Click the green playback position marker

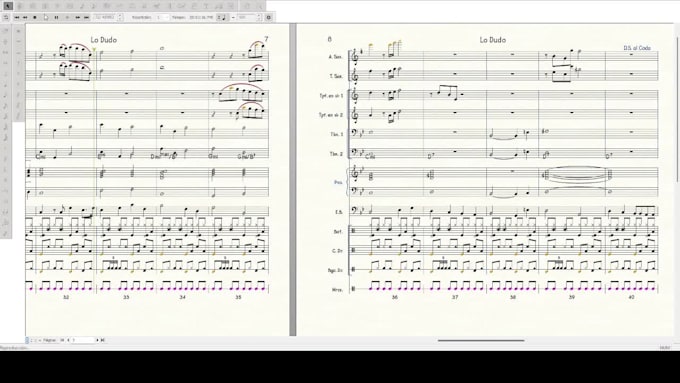point(94,50)
